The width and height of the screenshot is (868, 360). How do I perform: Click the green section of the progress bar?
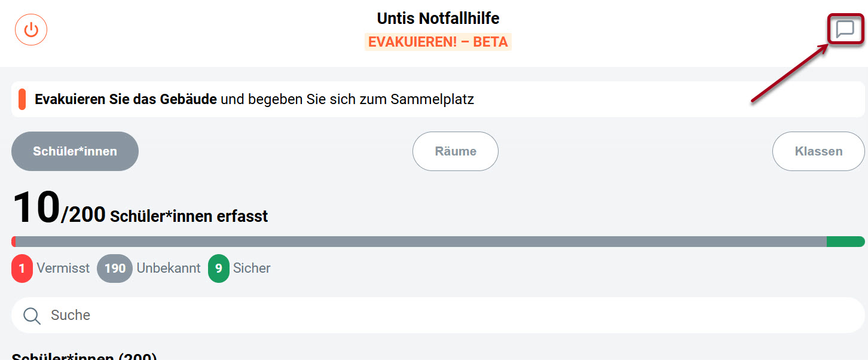click(846, 242)
